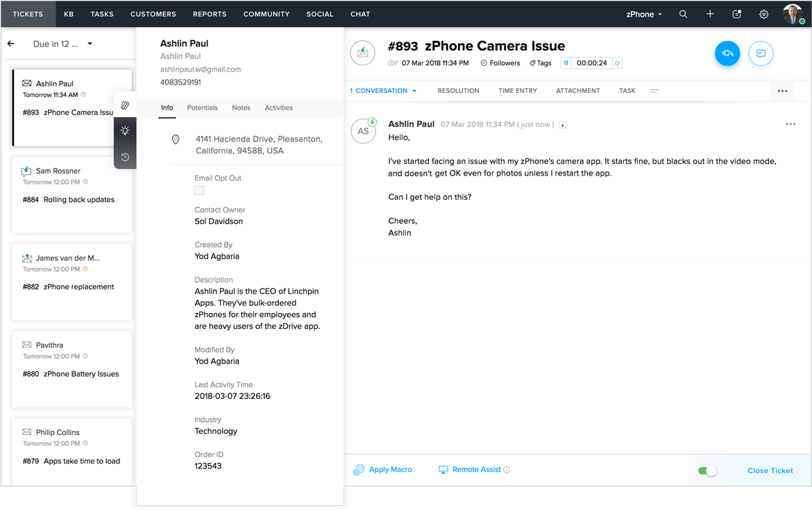The image size is (812, 510).
Task: Open the settings gear icon
Action: click(763, 14)
